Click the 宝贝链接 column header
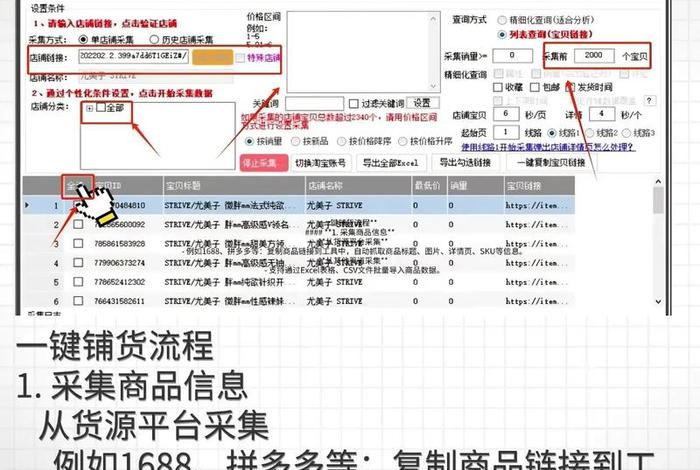Screen dimensions: 700x470 coord(539,186)
